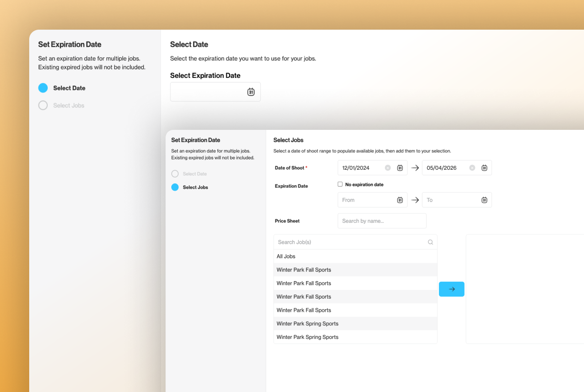This screenshot has height=392, width=584.
Task: Click the 12/01/2024 date of shoot field
Action: pos(372,168)
